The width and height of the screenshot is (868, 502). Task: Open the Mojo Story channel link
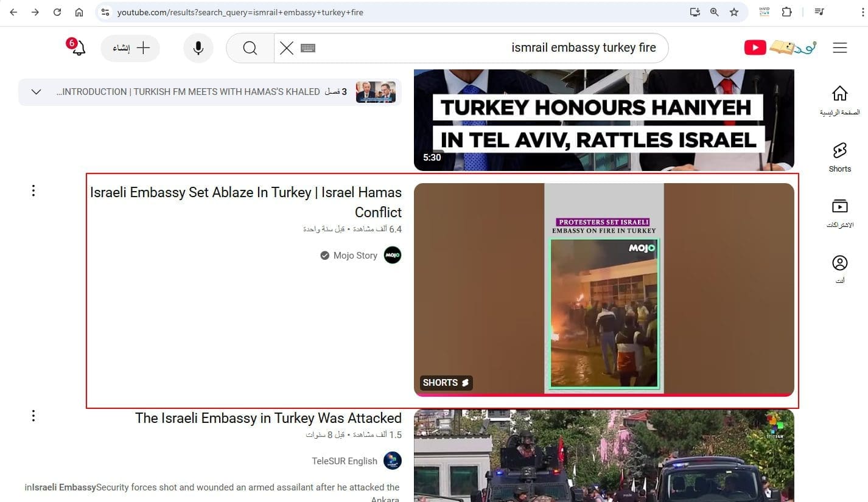[355, 256]
